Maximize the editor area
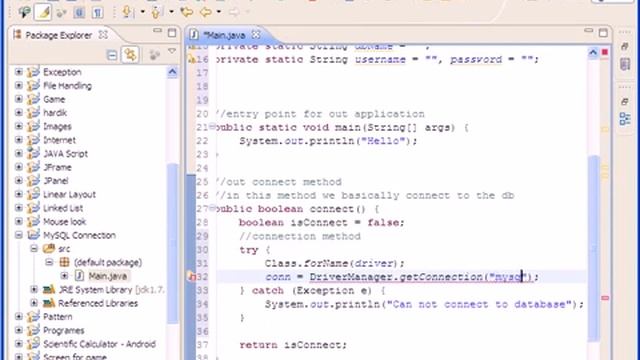This screenshot has height=360, width=640. click(x=603, y=33)
